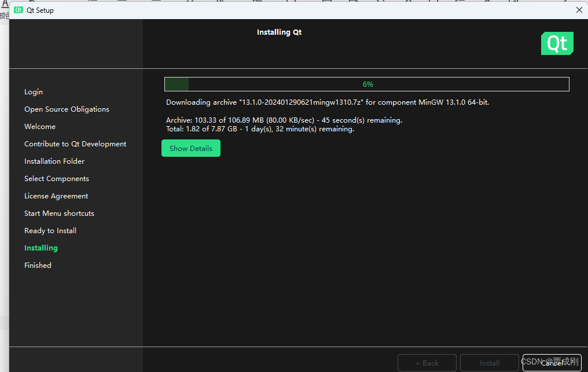Click the Archive 103.33 of 106.89 MB line
Screen dimensions: 588x372
click(284, 120)
